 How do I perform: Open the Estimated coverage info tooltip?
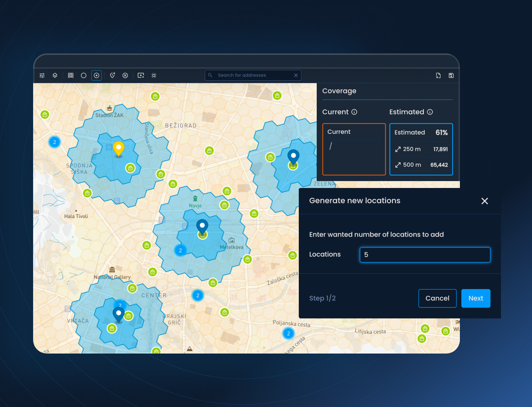(x=430, y=112)
